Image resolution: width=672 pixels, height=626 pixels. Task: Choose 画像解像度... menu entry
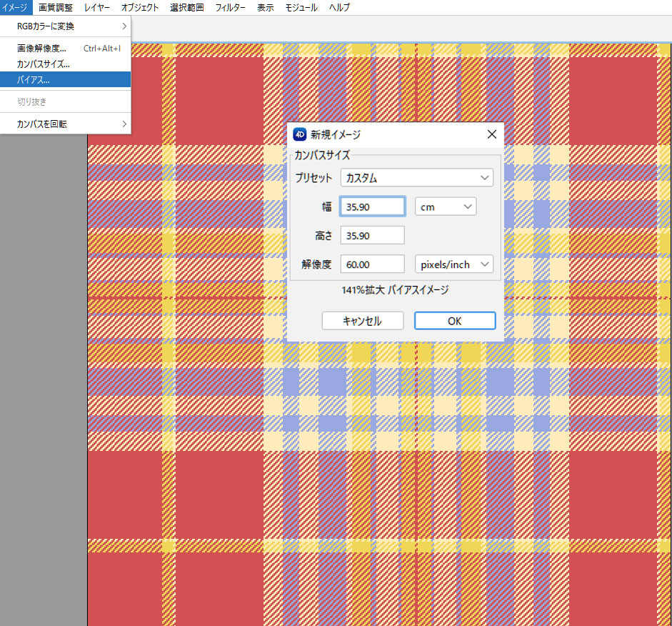point(66,49)
